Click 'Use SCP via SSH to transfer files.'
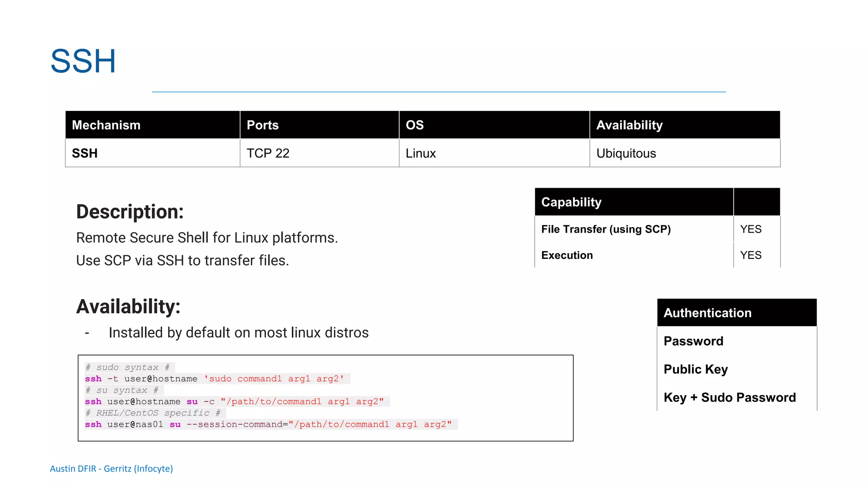868x488 pixels. pyautogui.click(x=182, y=261)
